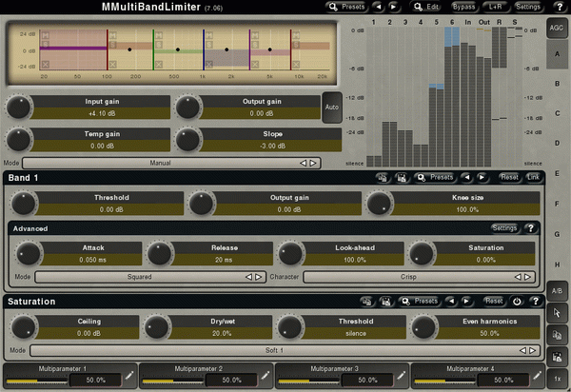Toggle the AGC button

click(557, 28)
